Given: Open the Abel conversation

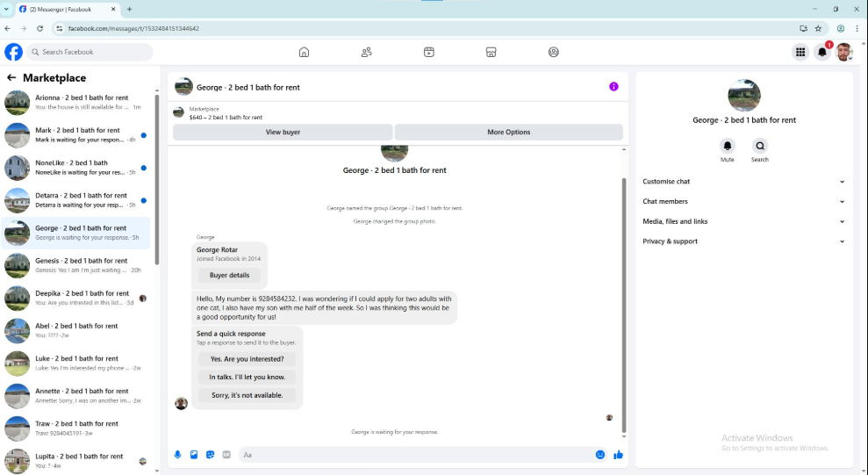Looking at the screenshot, I should [x=75, y=331].
